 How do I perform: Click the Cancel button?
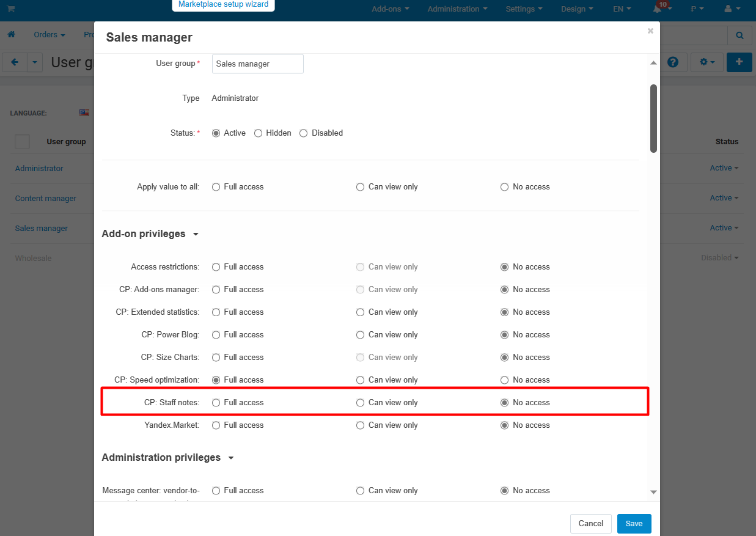[x=591, y=524]
